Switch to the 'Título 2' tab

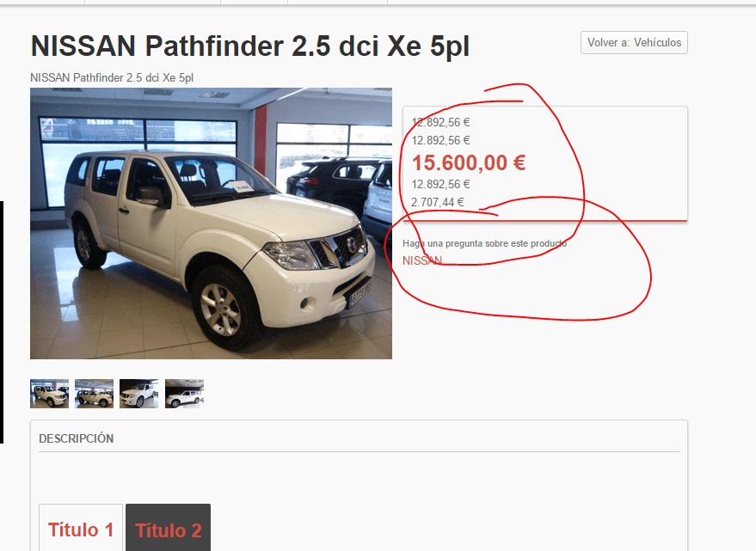click(x=169, y=530)
